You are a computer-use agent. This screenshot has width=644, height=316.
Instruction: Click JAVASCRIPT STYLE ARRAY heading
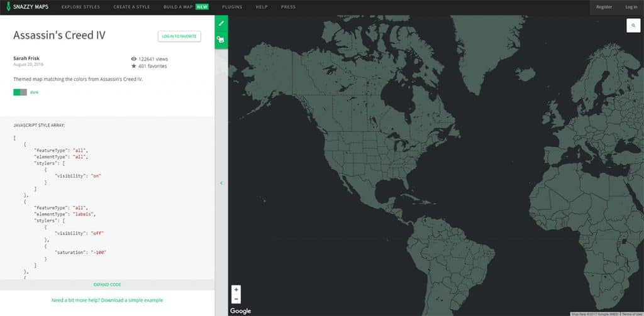pos(39,125)
